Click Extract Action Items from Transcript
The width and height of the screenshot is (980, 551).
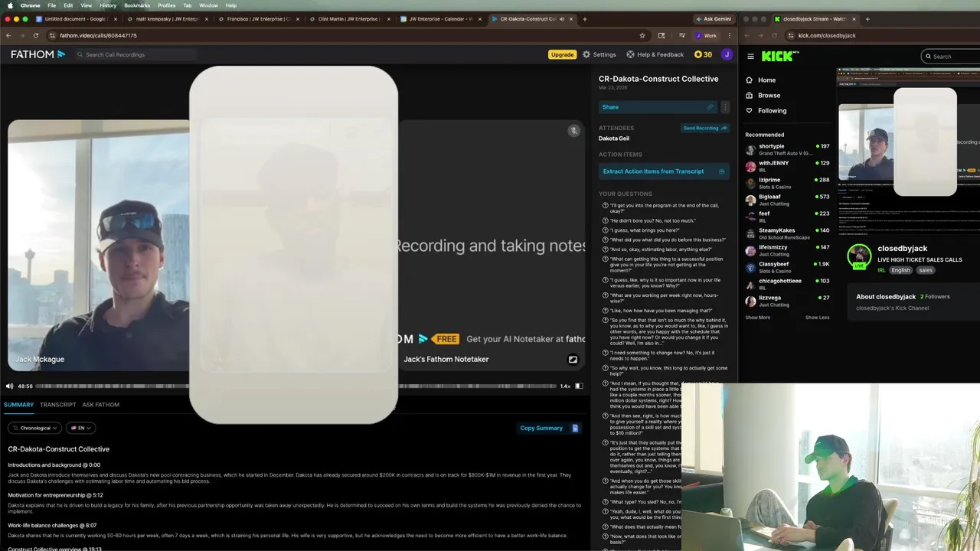pos(664,171)
